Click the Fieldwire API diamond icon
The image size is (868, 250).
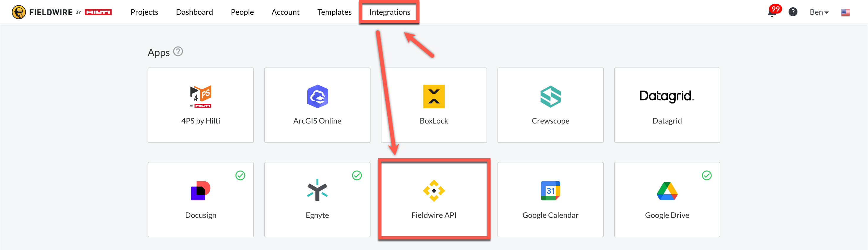pos(434,191)
